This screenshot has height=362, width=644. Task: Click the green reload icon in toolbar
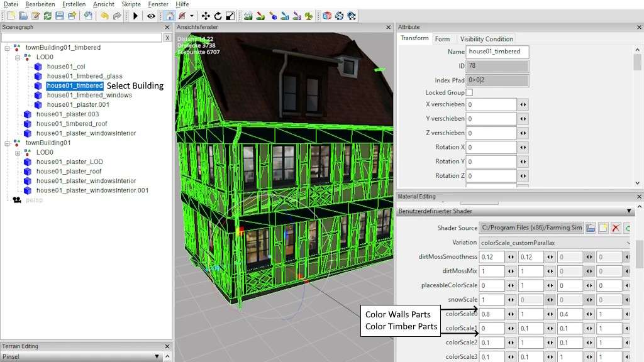[x=47, y=16]
